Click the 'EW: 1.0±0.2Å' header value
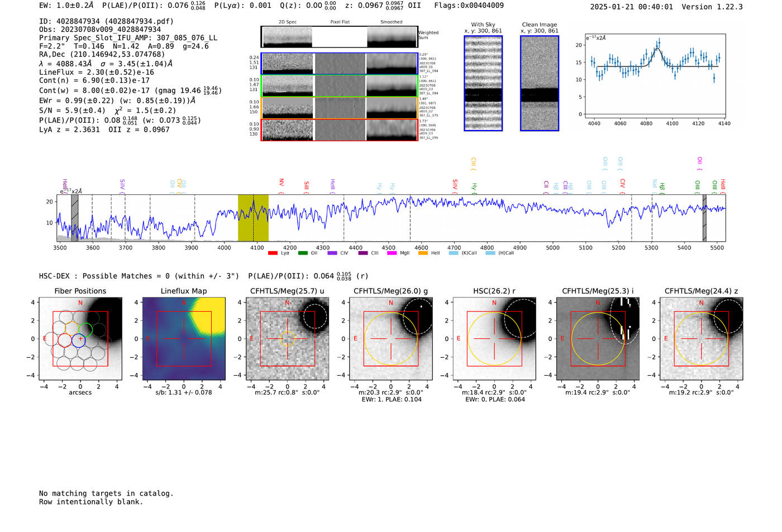The image size is (782, 532). 66,6
